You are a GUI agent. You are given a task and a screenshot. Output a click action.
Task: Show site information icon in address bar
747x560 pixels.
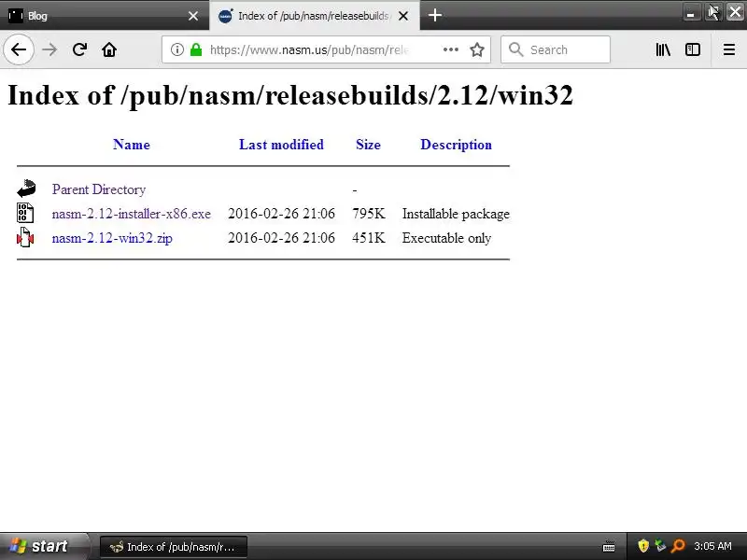(x=177, y=49)
